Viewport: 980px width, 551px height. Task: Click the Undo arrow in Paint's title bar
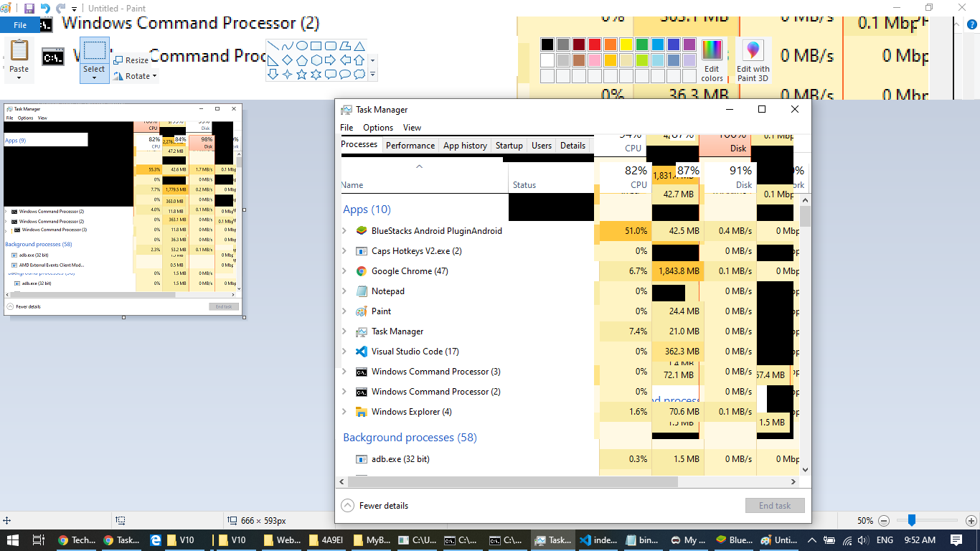point(45,9)
